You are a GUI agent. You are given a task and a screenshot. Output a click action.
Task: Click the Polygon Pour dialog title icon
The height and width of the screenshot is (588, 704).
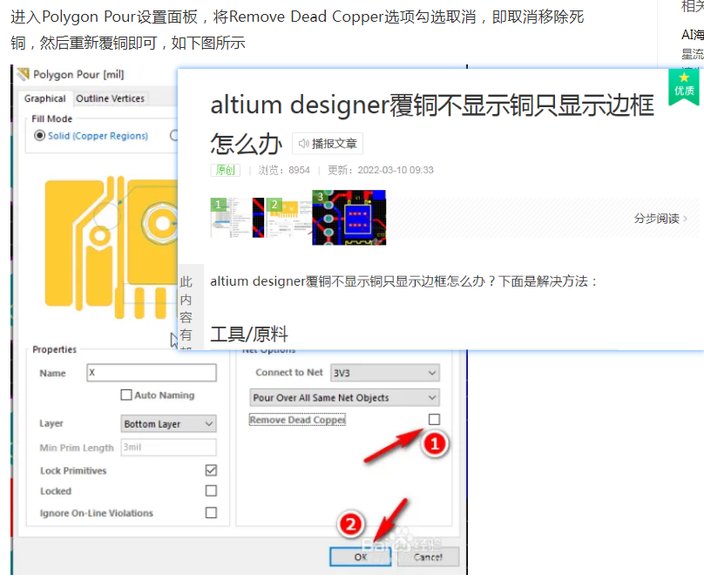23,74
